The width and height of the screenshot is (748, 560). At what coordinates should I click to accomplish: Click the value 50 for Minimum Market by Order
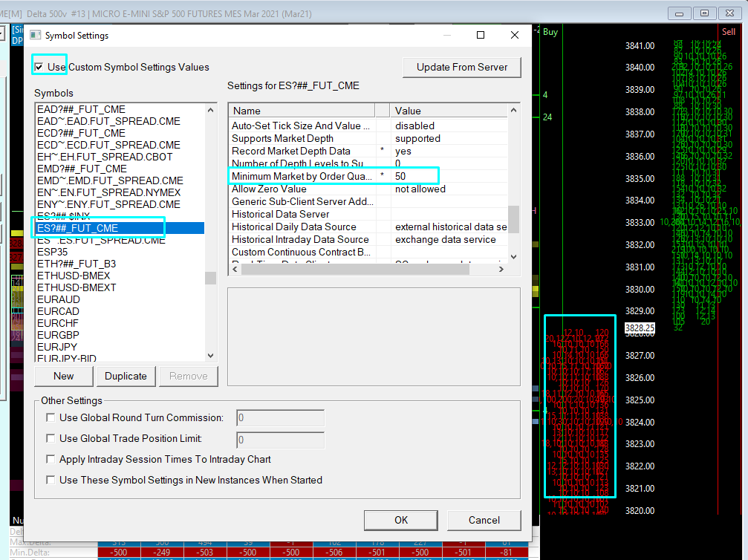point(400,177)
